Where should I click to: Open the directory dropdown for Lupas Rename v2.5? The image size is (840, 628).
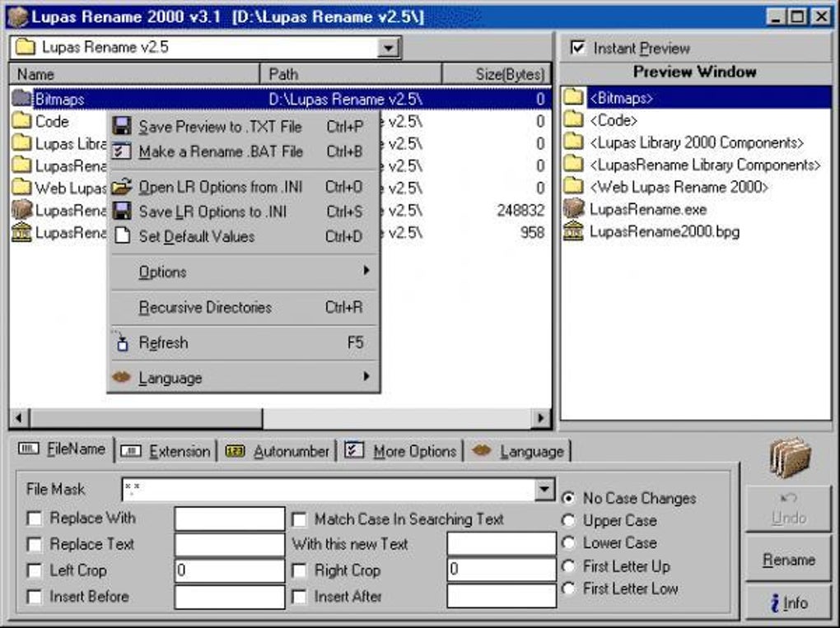pyautogui.click(x=389, y=48)
